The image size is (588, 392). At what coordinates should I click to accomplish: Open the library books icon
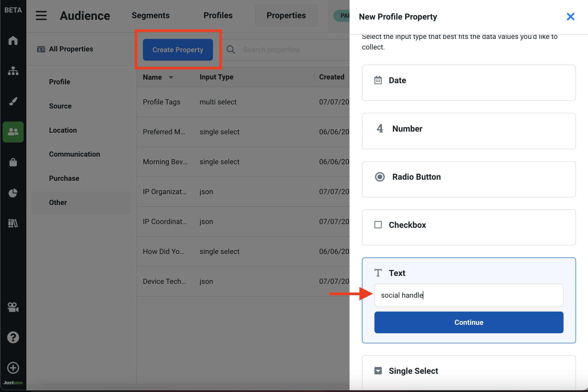(x=13, y=223)
